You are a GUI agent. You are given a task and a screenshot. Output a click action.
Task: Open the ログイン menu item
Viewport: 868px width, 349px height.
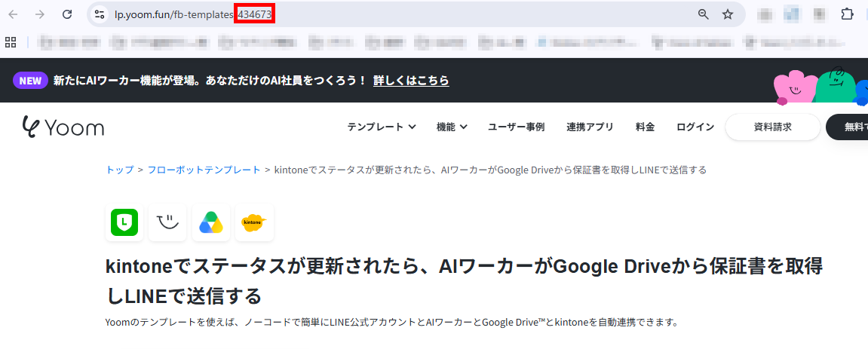[695, 127]
